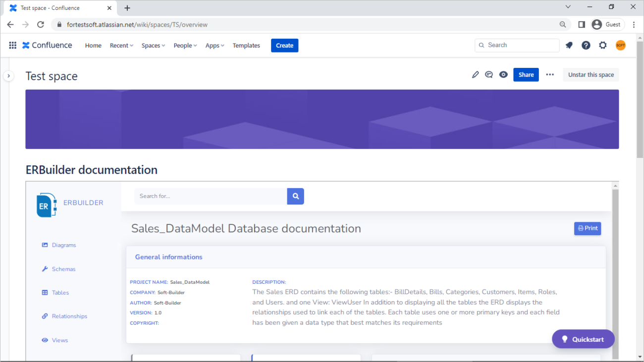Click the edit pencil icon
The width and height of the screenshot is (644, 362).
coord(476,75)
